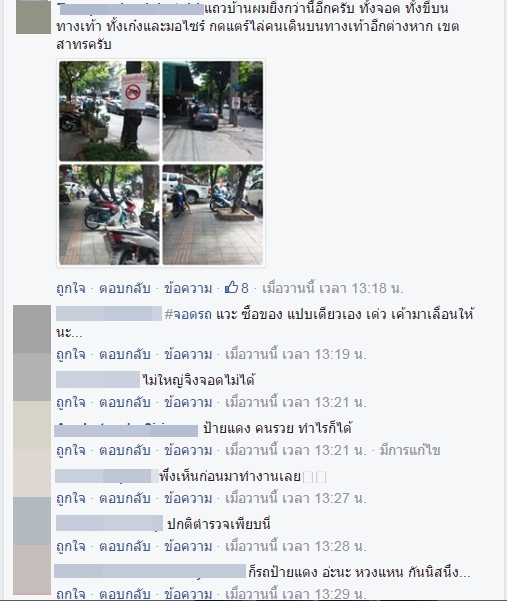The height and width of the screenshot is (601, 507).
Task: Open the no-parking sign photo thumbnail
Action: coord(109,111)
